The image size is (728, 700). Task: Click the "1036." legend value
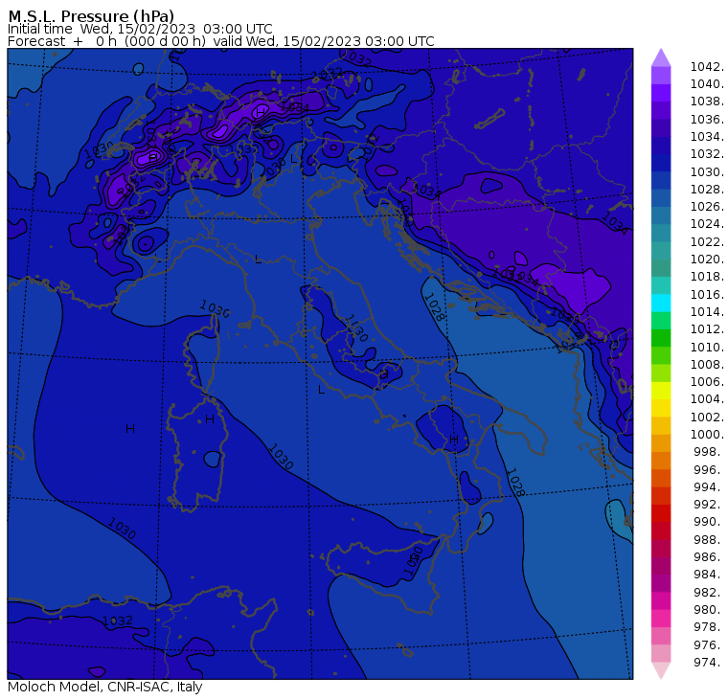[707, 120]
